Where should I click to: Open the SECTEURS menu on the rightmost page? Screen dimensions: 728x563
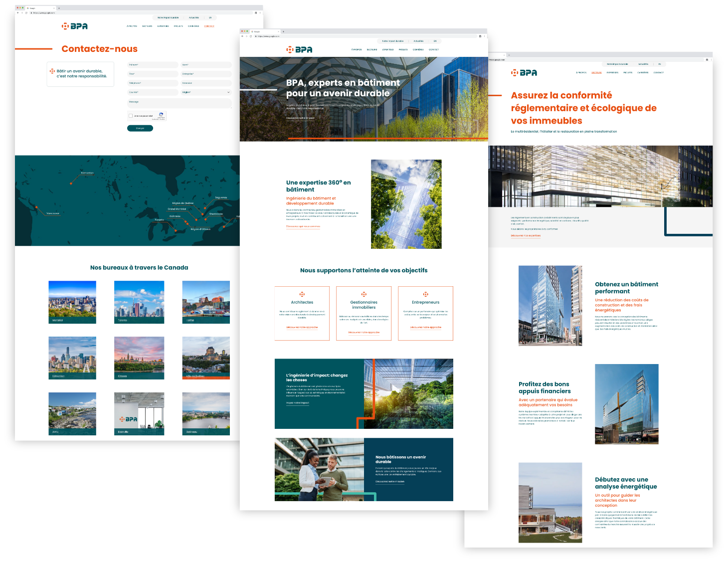[x=596, y=73]
